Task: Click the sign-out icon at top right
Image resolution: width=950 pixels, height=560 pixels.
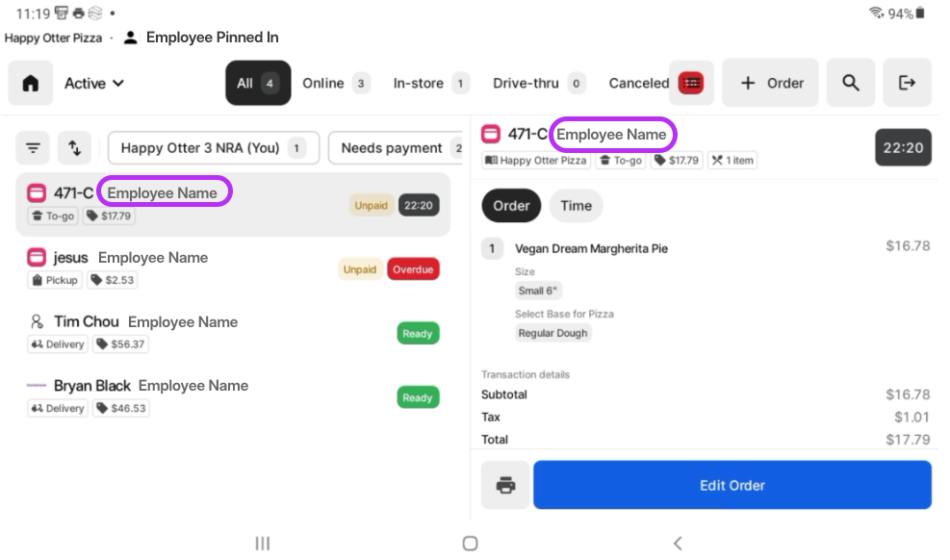Action: click(x=907, y=83)
